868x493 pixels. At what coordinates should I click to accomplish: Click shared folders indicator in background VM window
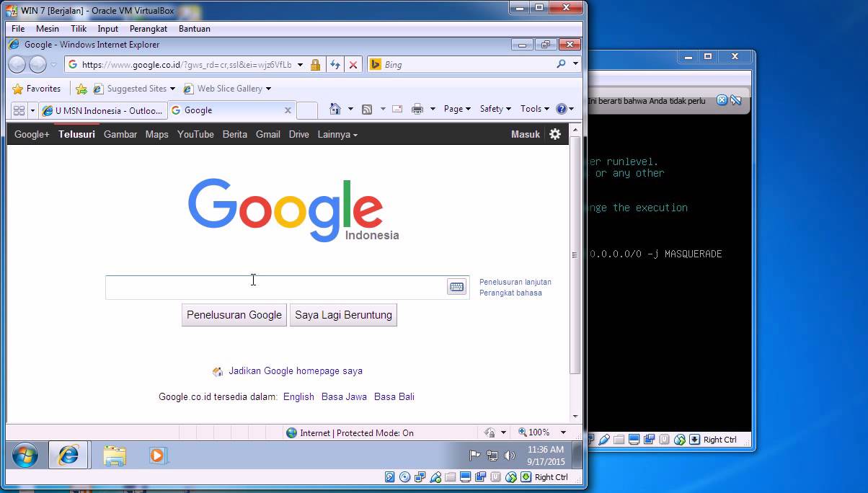[x=619, y=440]
